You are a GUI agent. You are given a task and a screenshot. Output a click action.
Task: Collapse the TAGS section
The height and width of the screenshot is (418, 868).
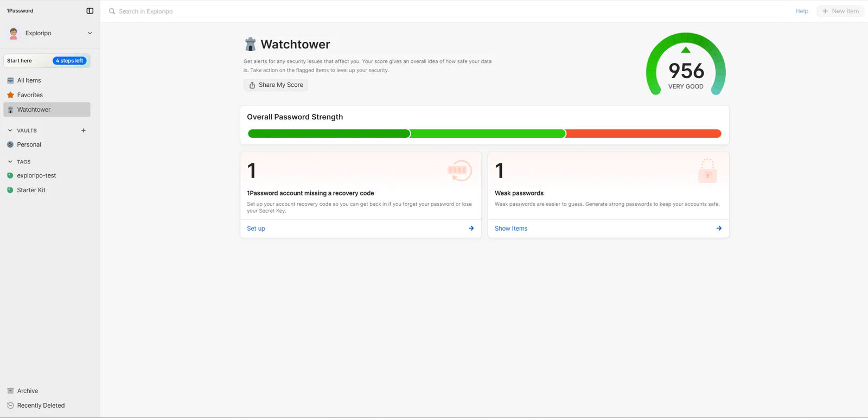(x=10, y=162)
